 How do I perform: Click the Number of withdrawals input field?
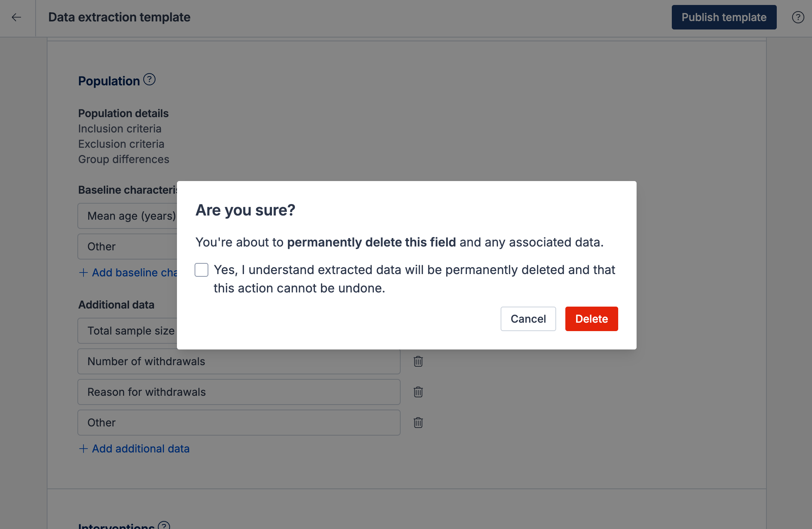click(x=239, y=361)
